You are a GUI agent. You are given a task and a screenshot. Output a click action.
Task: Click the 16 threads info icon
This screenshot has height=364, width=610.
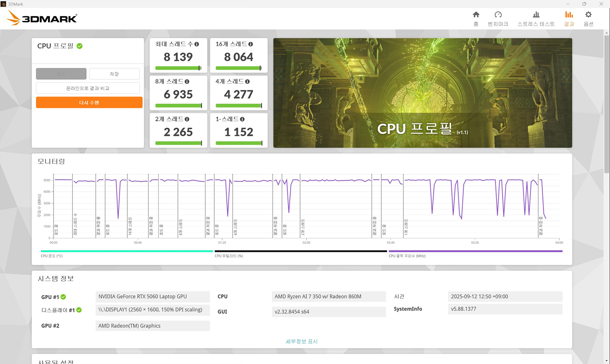point(250,44)
